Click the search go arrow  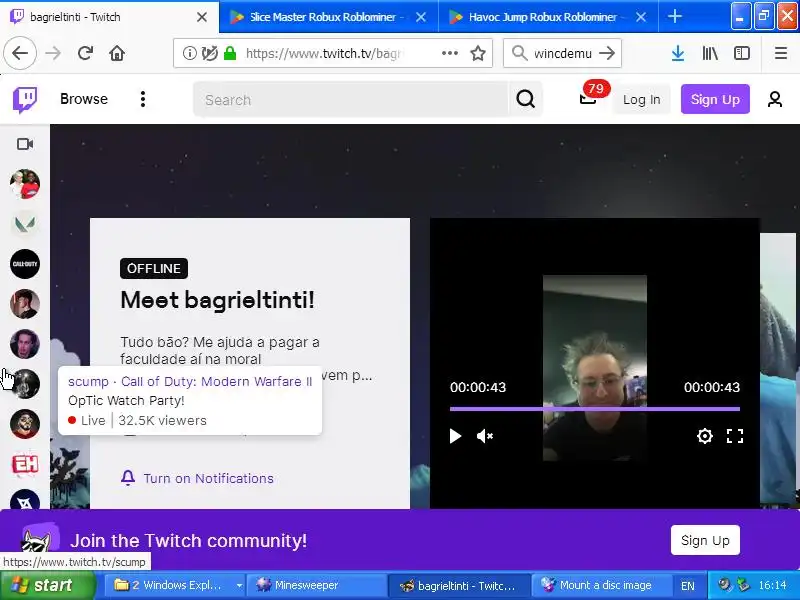point(607,53)
